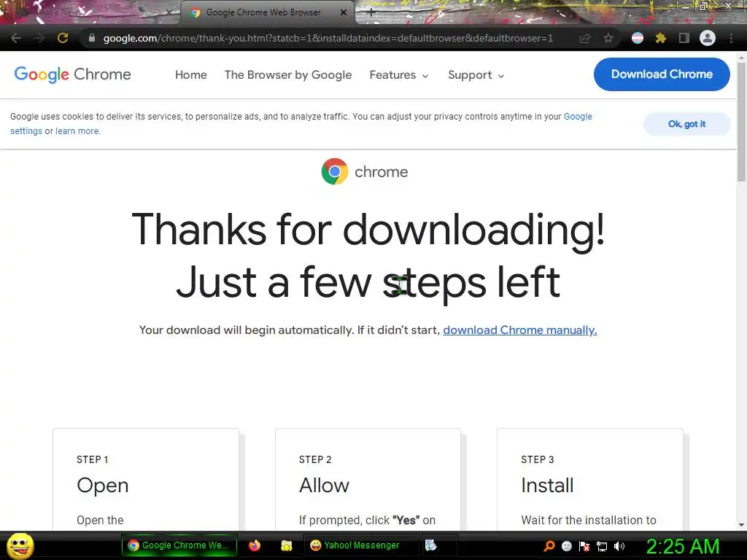
Task: Open The Browser by Google page
Action: (287, 75)
